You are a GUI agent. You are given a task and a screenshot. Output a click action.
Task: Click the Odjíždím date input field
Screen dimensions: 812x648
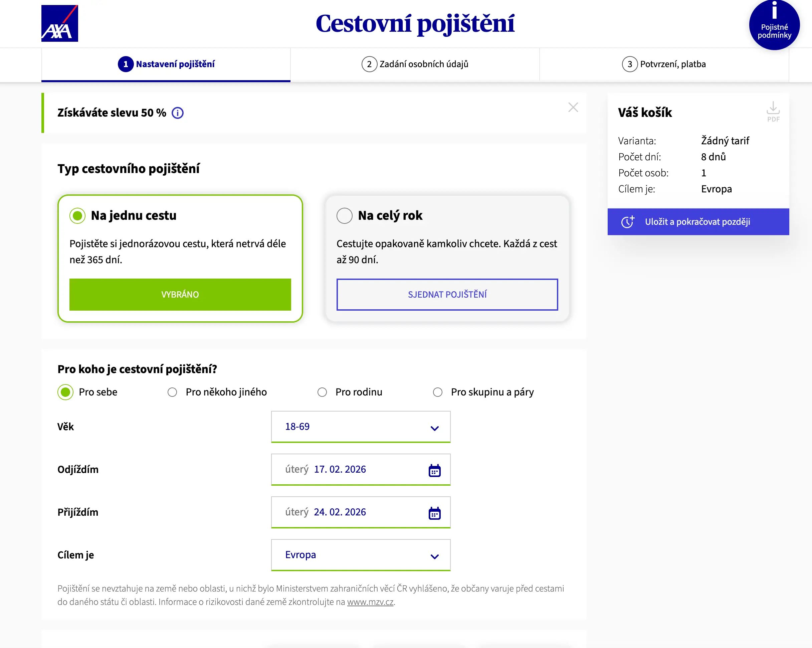[350, 469]
